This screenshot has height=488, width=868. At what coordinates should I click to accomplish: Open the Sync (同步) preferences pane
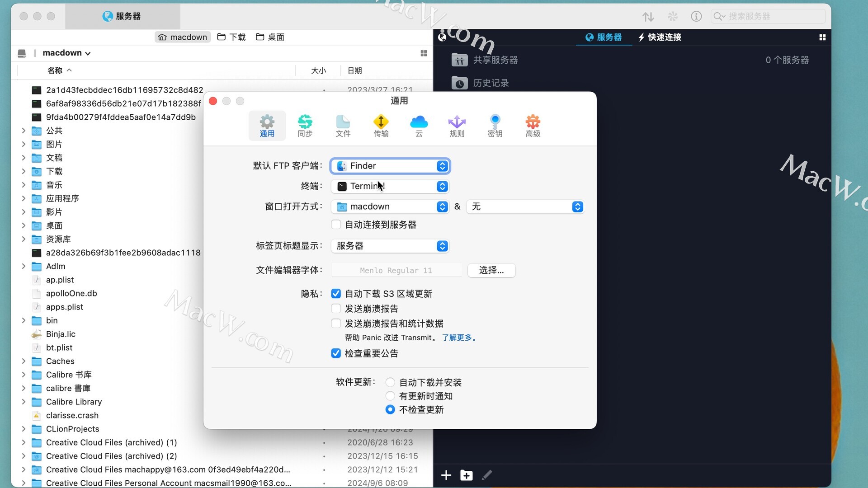tap(305, 126)
